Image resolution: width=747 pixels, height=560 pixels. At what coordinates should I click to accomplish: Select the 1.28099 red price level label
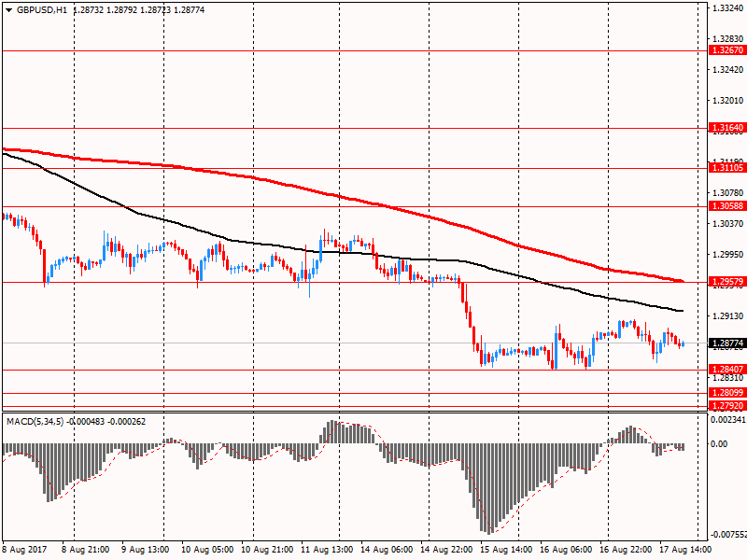point(727,393)
